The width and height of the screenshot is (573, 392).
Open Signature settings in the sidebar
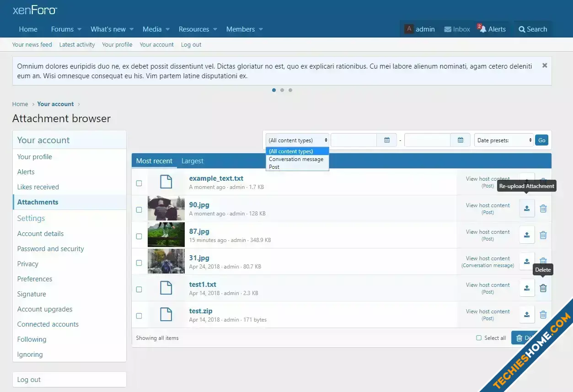32,294
